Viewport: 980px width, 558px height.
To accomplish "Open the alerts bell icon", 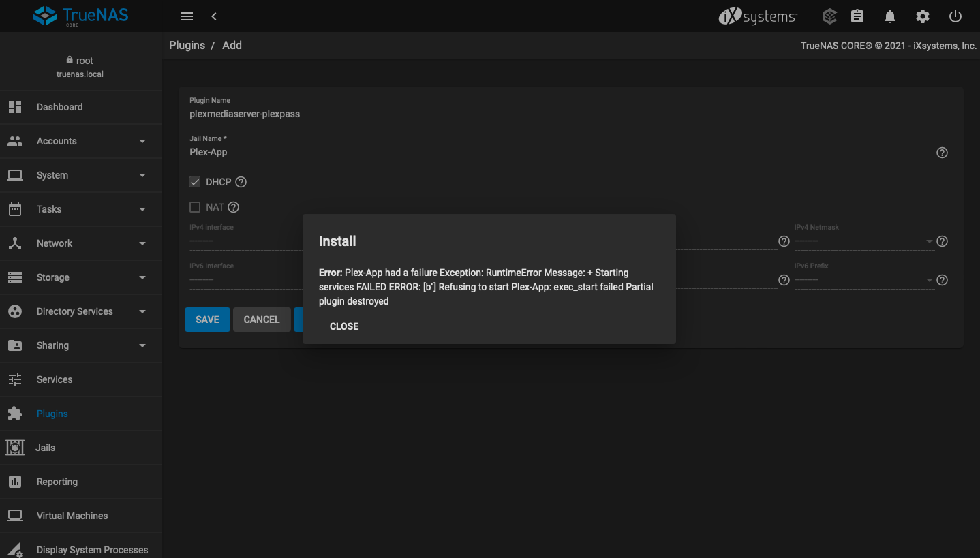I will pos(890,16).
